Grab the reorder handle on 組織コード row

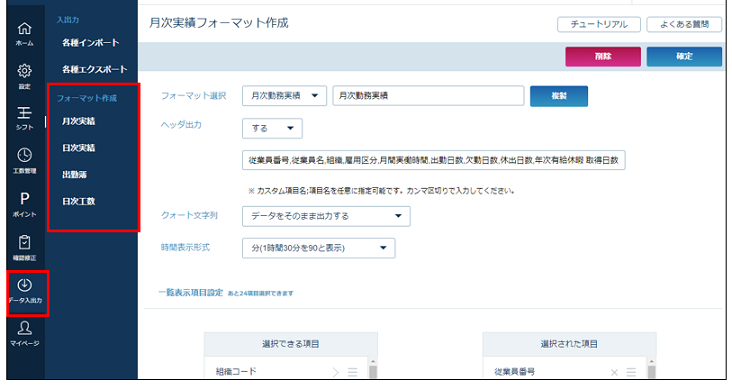coord(352,372)
